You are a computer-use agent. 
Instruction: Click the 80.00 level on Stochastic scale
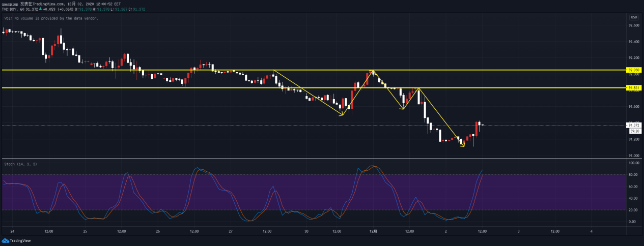[633, 175]
